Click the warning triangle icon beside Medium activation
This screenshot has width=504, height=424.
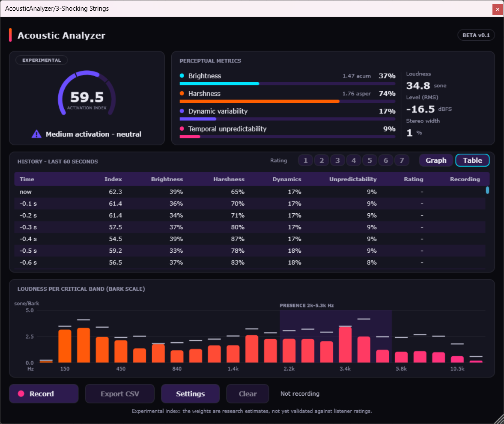pyautogui.click(x=36, y=134)
